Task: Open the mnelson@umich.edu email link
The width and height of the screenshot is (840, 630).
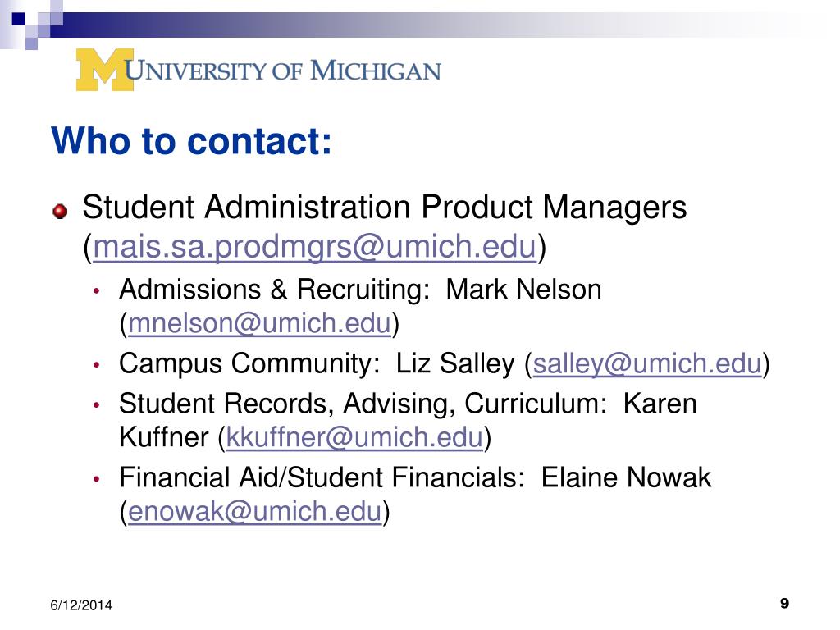Action: (x=259, y=323)
